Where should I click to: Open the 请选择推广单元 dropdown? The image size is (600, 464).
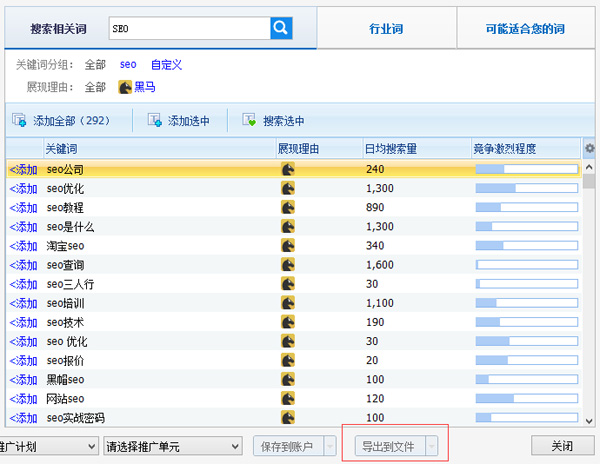point(173,445)
